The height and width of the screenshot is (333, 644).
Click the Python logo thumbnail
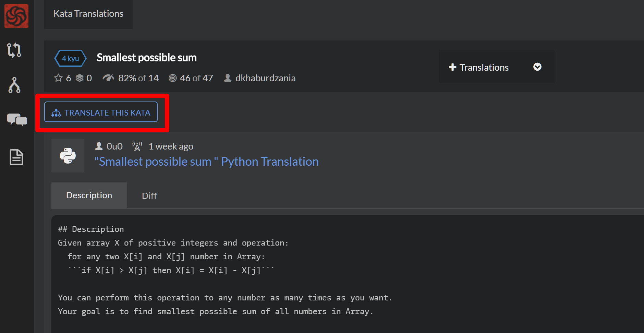[68, 156]
